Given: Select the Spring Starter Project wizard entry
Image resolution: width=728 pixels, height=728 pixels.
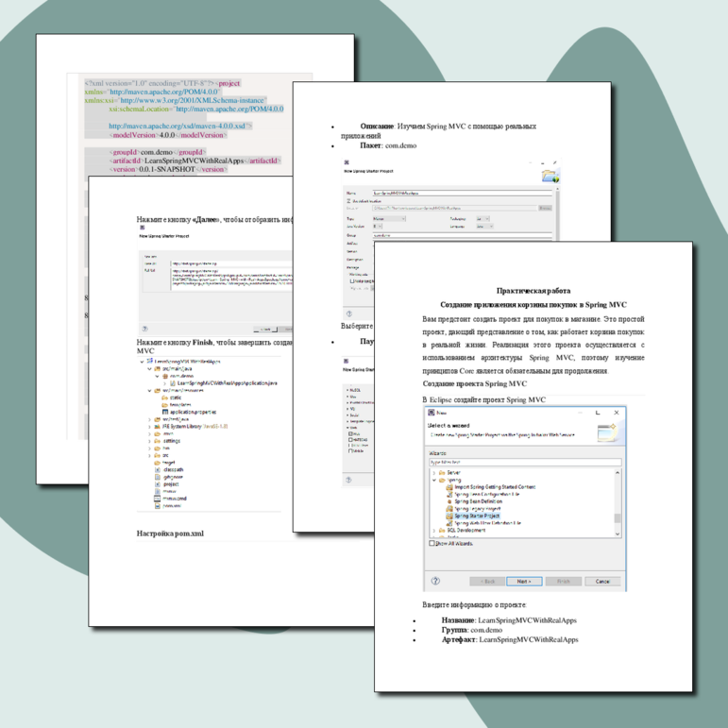Looking at the screenshot, I should tap(476, 516).
